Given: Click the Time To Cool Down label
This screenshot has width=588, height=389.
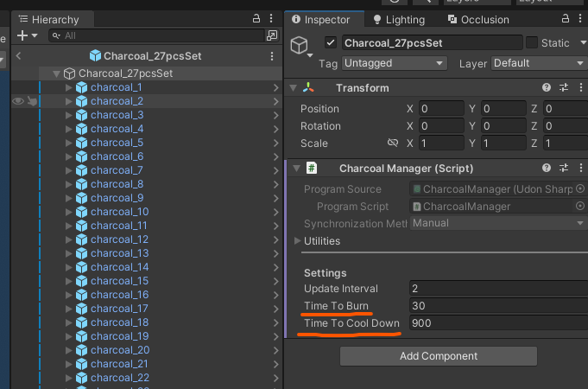Looking at the screenshot, I should [351, 323].
